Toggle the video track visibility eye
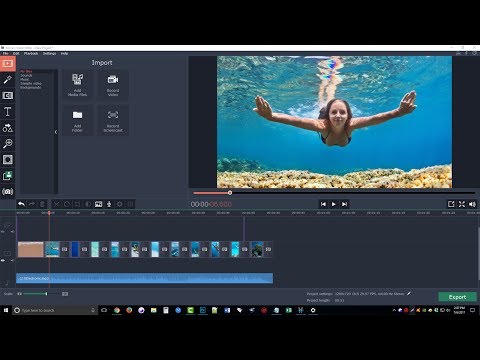 coord(3,260)
